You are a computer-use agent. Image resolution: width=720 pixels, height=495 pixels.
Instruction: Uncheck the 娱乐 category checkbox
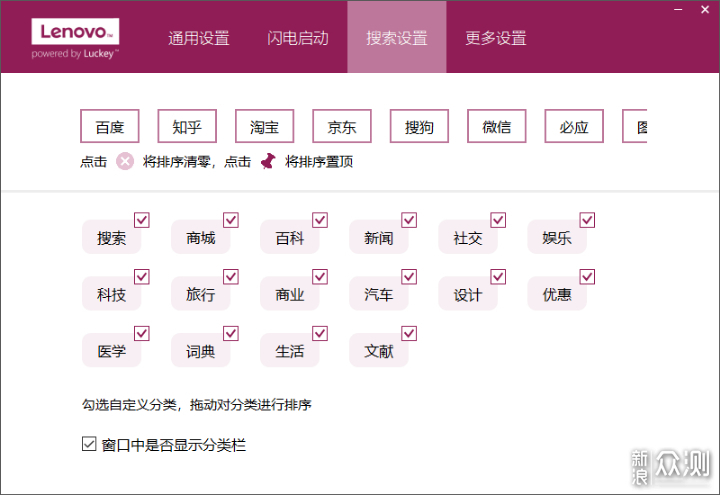click(x=587, y=220)
